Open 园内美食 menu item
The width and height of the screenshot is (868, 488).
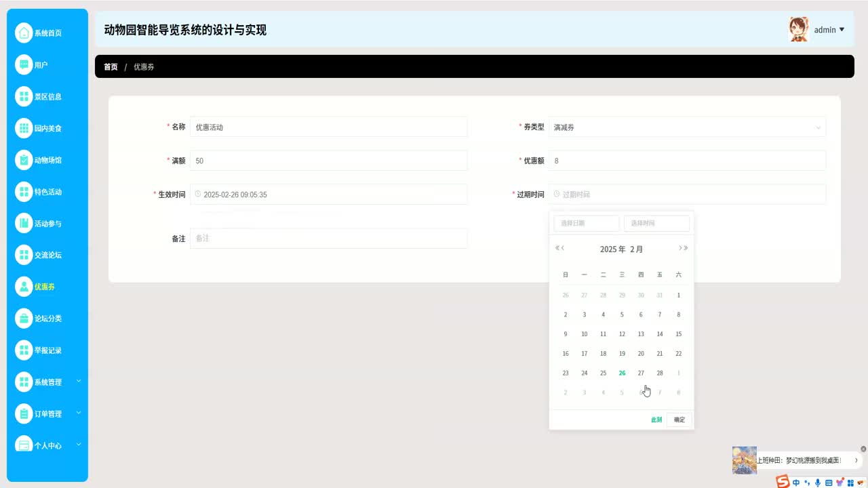[x=47, y=128]
